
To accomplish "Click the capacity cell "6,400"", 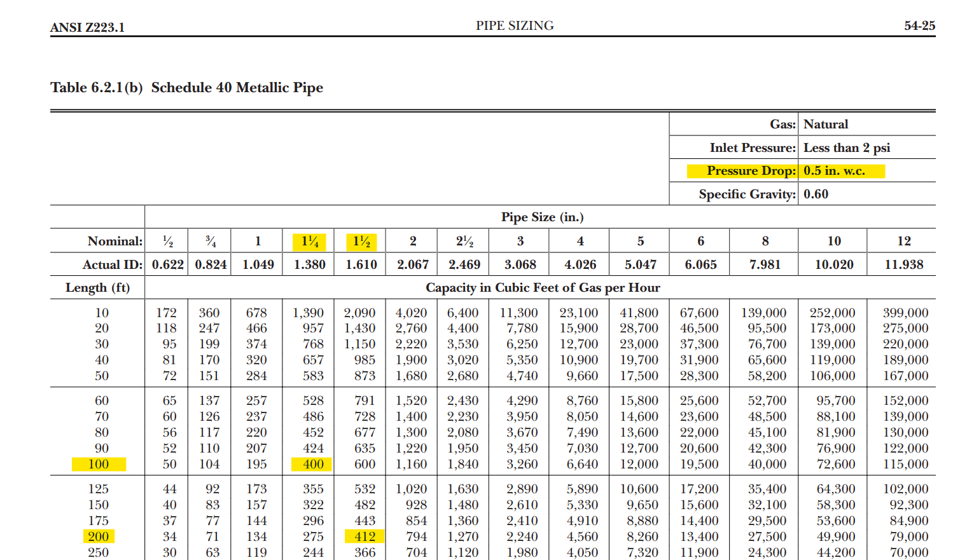I will [x=463, y=313].
